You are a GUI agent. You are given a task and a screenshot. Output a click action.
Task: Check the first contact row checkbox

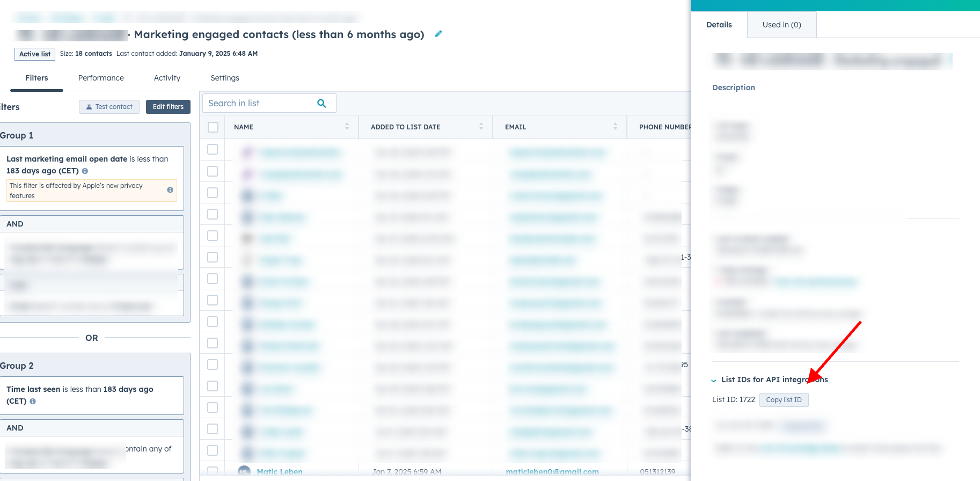[x=213, y=149]
